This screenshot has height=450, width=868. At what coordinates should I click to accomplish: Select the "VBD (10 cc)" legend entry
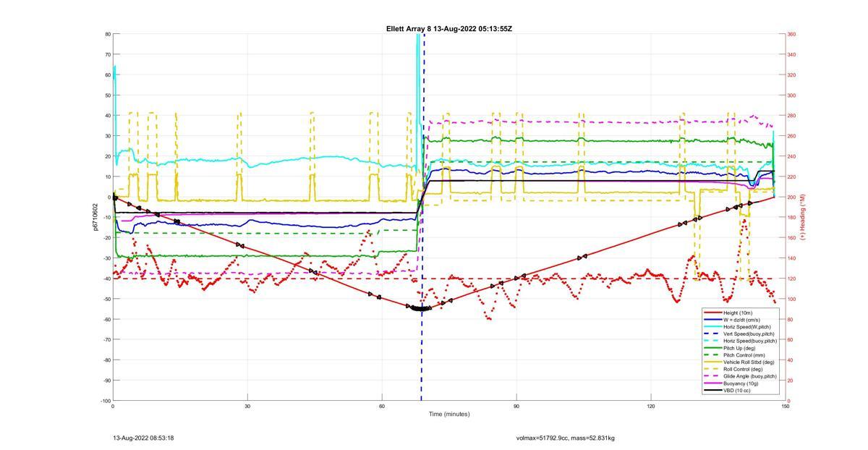tap(741, 391)
